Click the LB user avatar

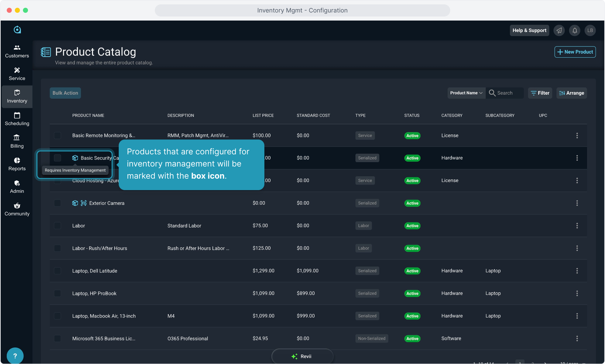coord(590,30)
